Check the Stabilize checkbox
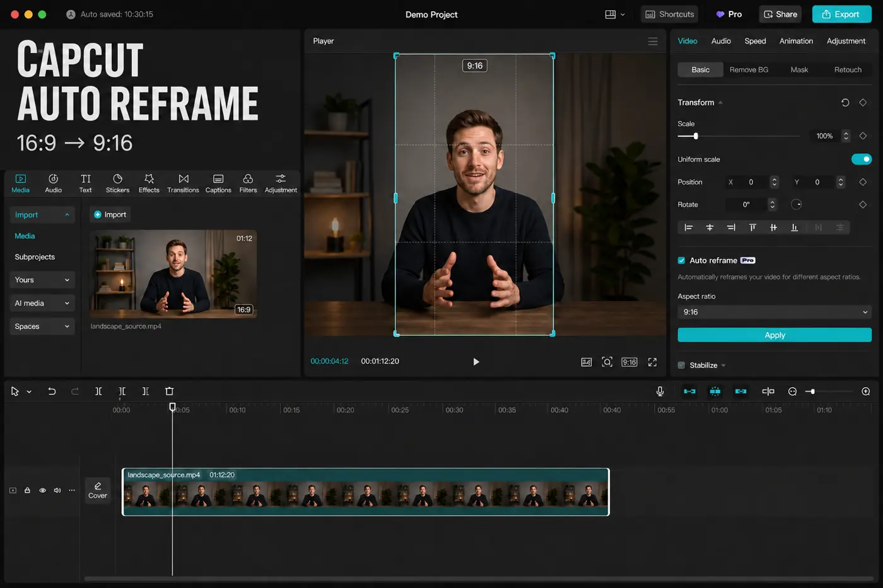The image size is (883, 588). pos(681,365)
